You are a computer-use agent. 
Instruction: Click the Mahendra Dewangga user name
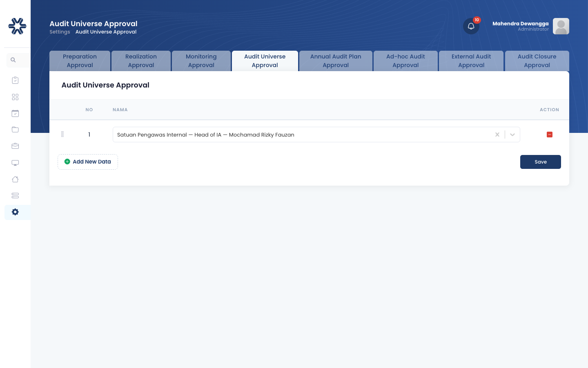(x=521, y=24)
